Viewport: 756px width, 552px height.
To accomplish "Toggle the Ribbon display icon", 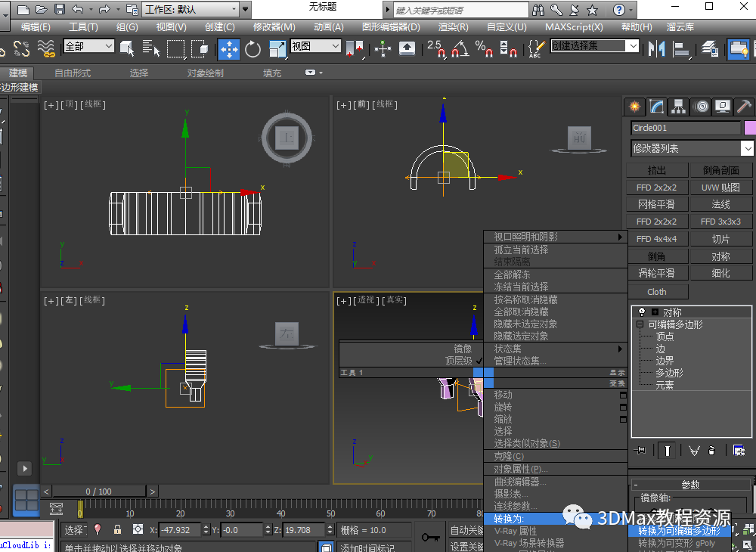I will coord(738,49).
